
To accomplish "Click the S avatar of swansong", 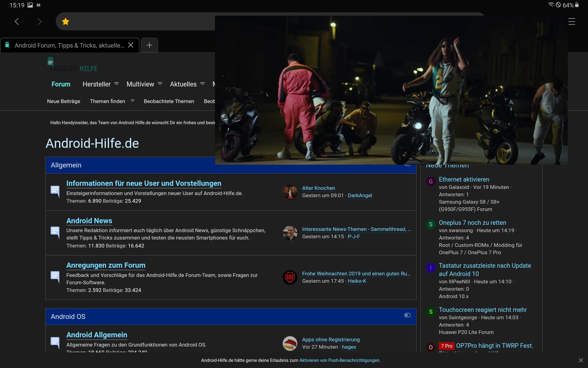I will [x=431, y=224].
